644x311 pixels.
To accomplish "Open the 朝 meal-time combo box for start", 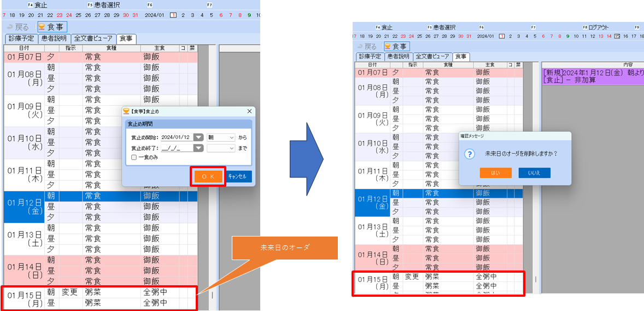I will [221, 137].
